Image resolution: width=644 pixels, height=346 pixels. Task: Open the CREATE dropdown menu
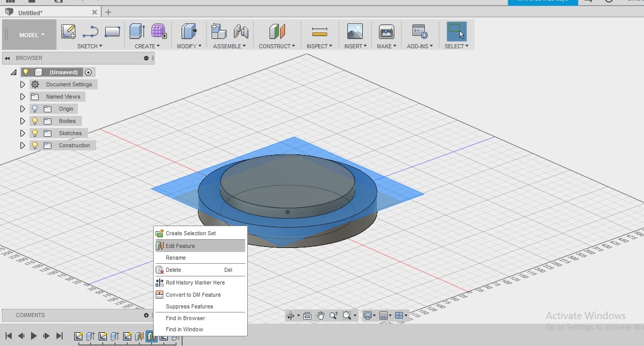[x=147, y=46]
